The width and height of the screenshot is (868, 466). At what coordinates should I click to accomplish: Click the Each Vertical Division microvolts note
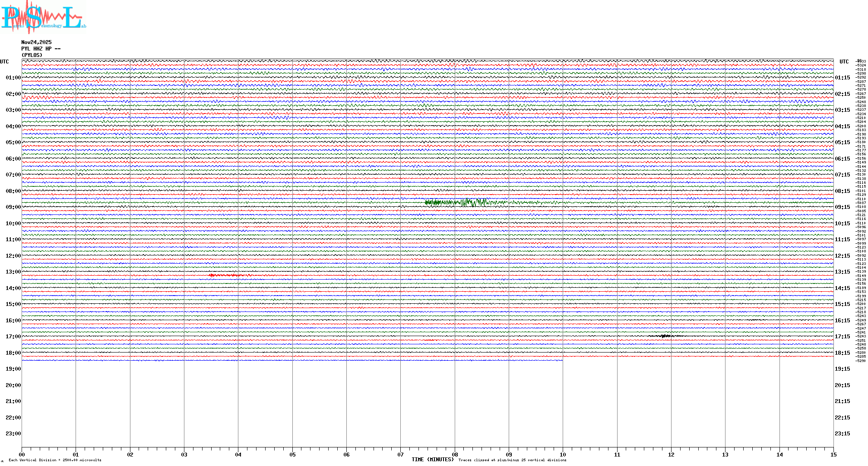click(55, 460)
